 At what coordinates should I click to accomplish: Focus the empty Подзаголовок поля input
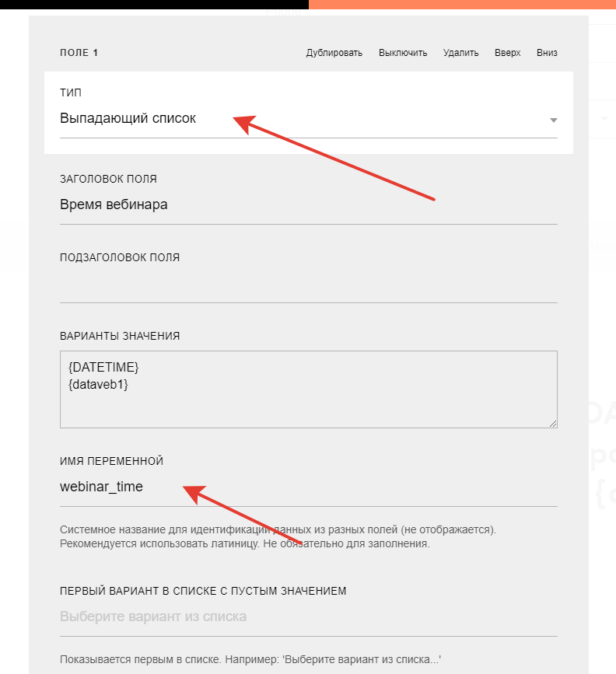pyautogui.click(x=308, y=285)
